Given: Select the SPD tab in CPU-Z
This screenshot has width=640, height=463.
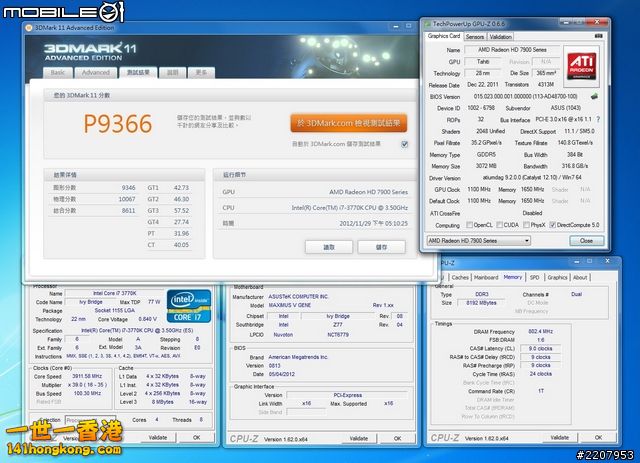Looking at the screenshot, I should [534, 277].
